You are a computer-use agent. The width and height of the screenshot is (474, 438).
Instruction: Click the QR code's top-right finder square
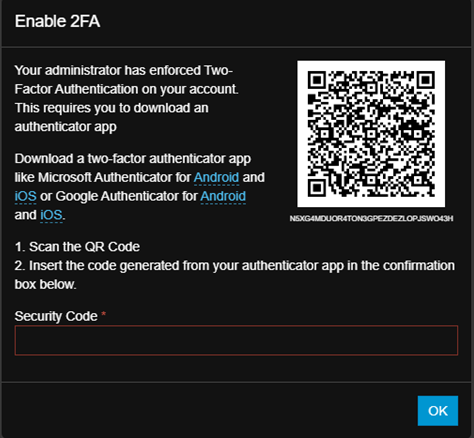point(426,80)
